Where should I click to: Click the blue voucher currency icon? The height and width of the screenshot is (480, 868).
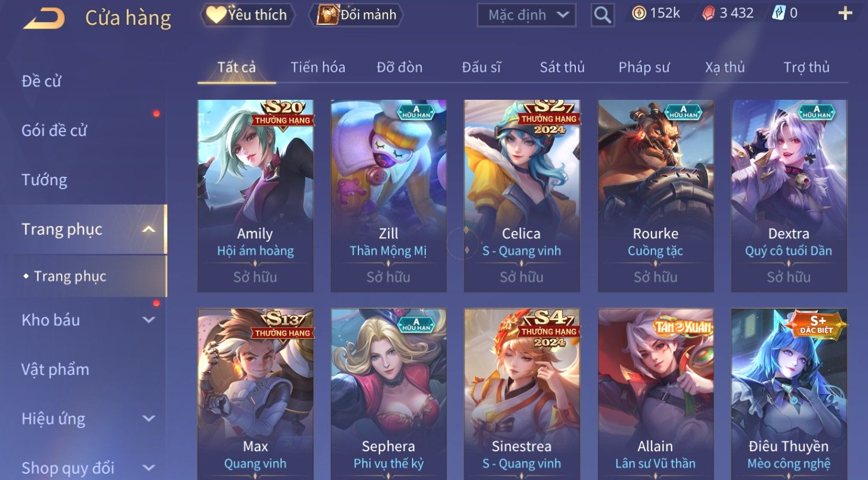pos(779,13)
